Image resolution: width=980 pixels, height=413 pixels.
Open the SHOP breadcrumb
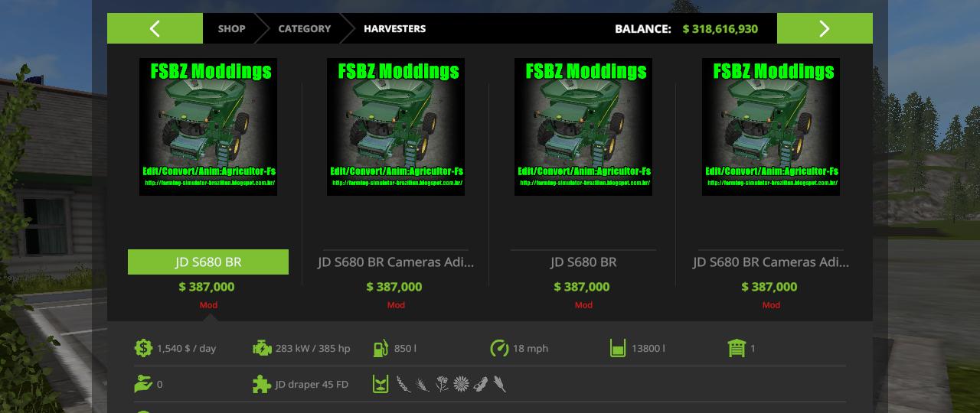click(231, 28)
